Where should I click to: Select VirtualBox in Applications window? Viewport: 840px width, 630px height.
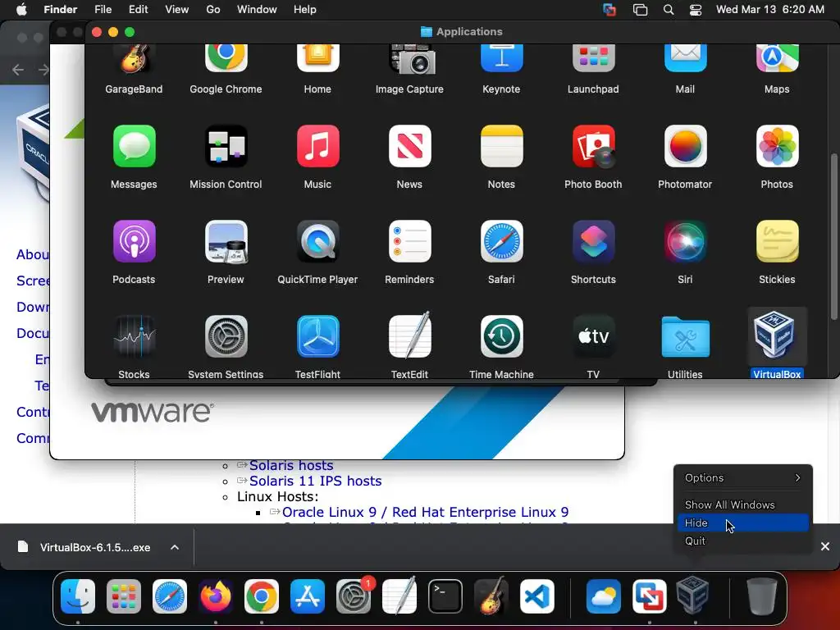[778, 336]
